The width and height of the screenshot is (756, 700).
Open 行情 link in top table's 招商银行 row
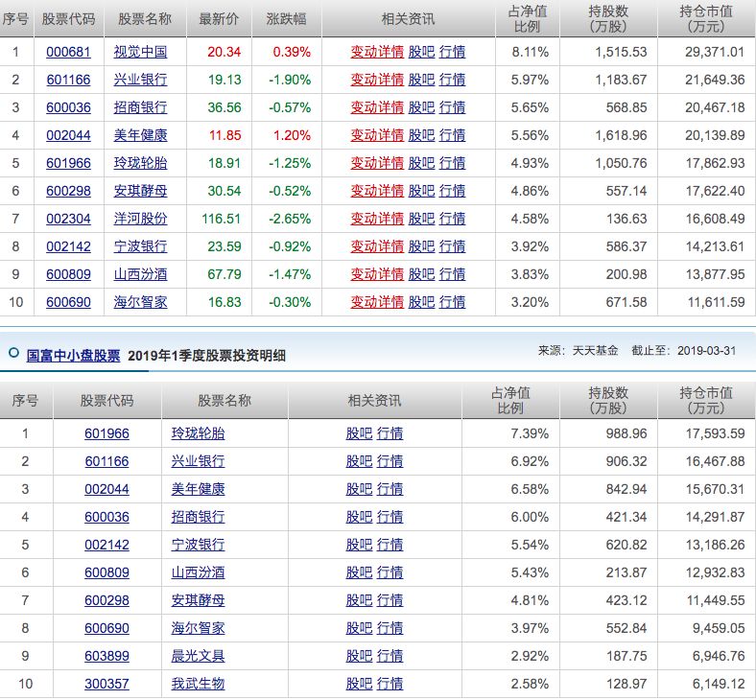click(x=452, y=107)
